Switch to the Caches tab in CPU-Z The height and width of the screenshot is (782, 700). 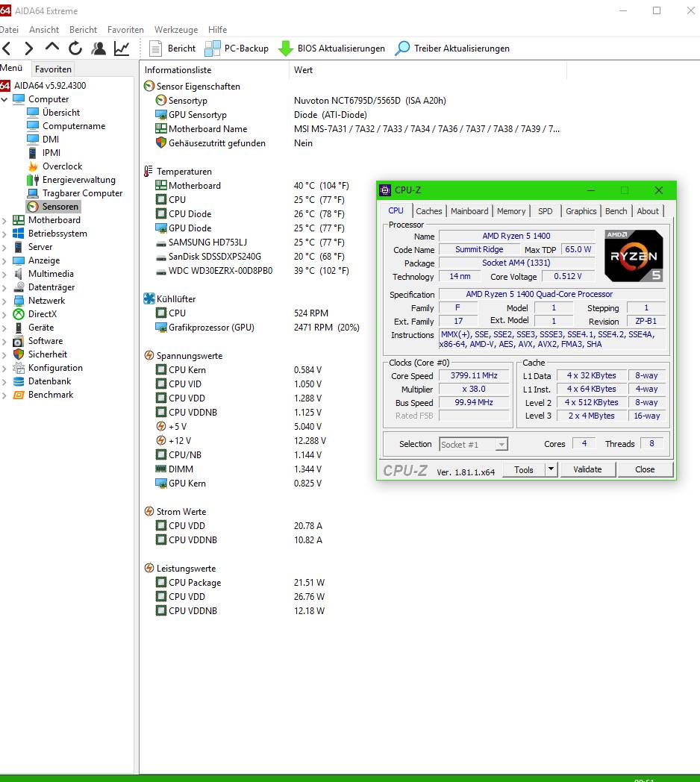coord(428,211)
